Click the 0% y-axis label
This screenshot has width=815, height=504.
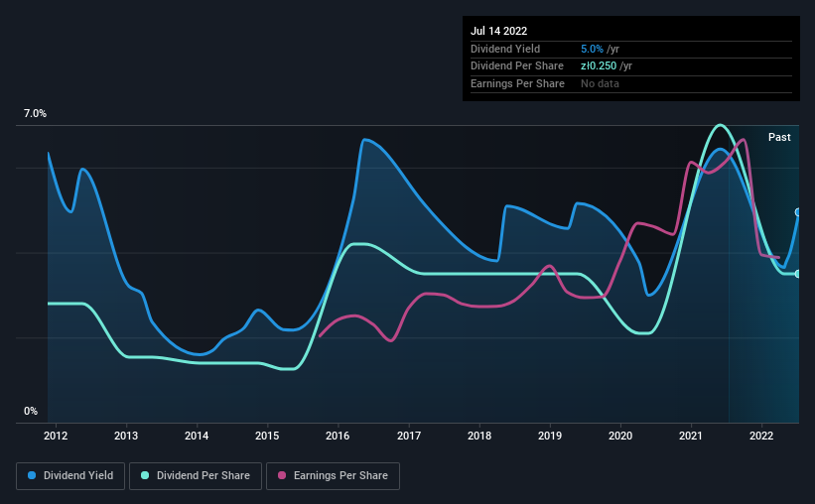pyautogui.click(x=31, y=412)
